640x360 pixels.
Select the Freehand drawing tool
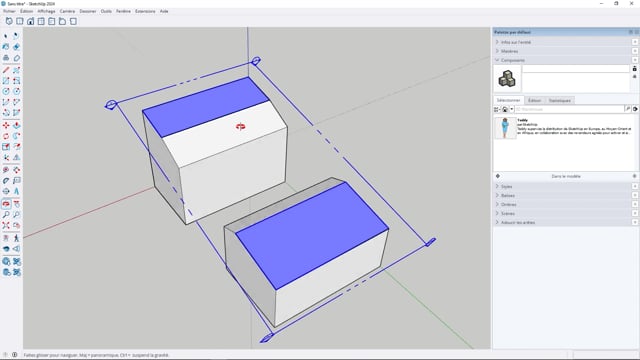point(16,70)
